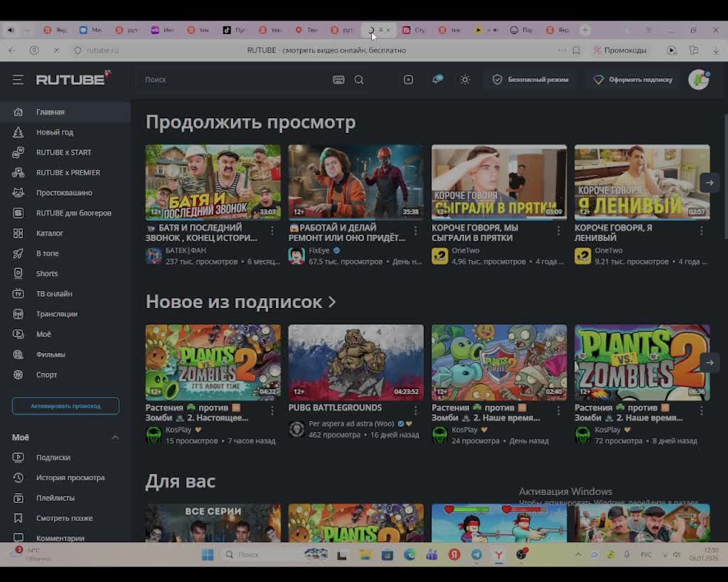728x582 pixels.
Task: Open options for СЫГРАЛИ В ПРЯТКИ video
Action: point(559,231)
